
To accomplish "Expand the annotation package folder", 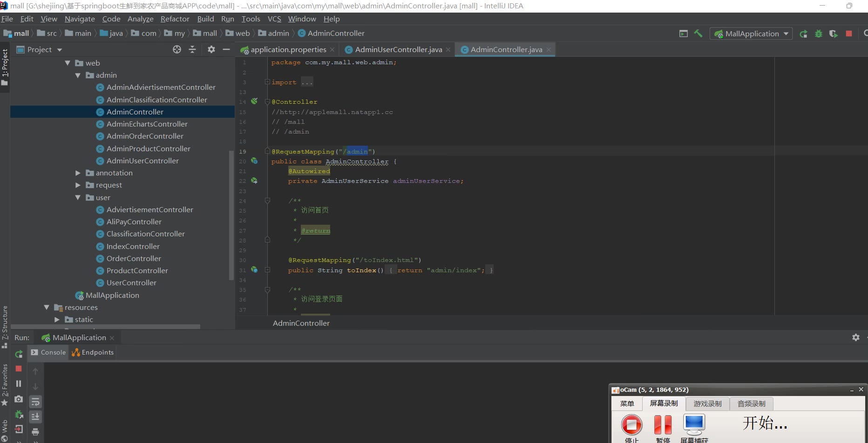I will 78,173.
